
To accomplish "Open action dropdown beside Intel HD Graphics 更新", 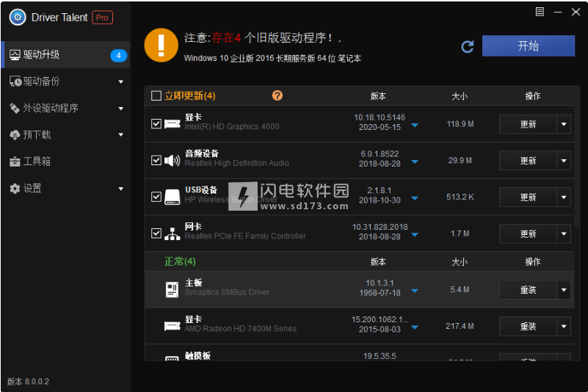I will (564, 124).
